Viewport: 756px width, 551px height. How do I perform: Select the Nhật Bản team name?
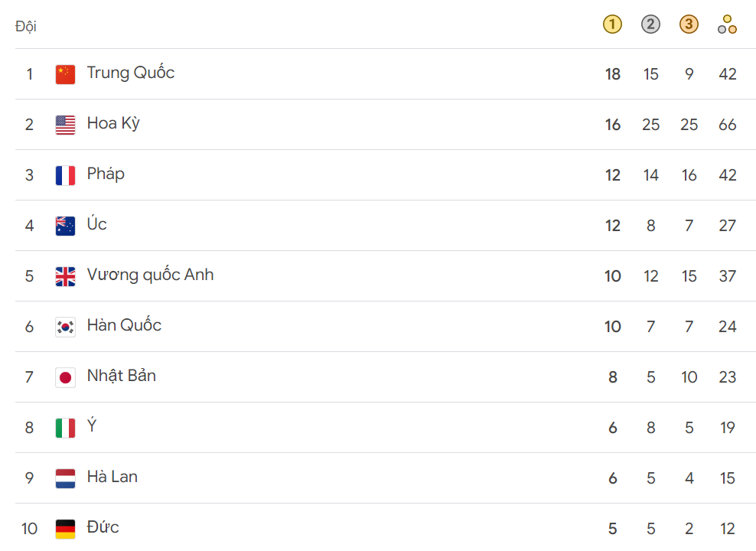pyautogui.click(x=122, y=376)
